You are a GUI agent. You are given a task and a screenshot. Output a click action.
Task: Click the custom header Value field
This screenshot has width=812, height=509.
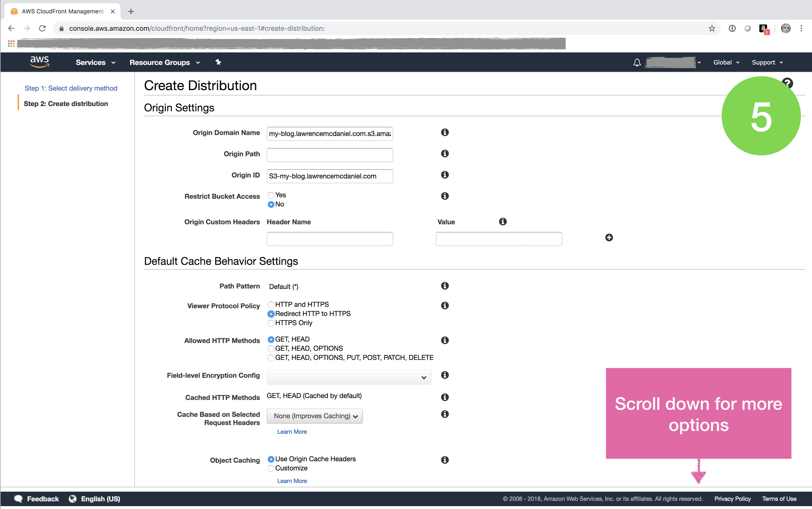point(499,239)
